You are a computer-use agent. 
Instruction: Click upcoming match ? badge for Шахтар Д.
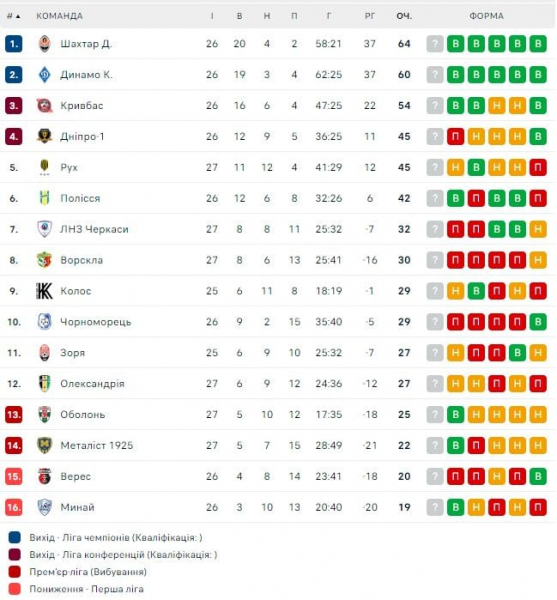click(x=435, y=44)
